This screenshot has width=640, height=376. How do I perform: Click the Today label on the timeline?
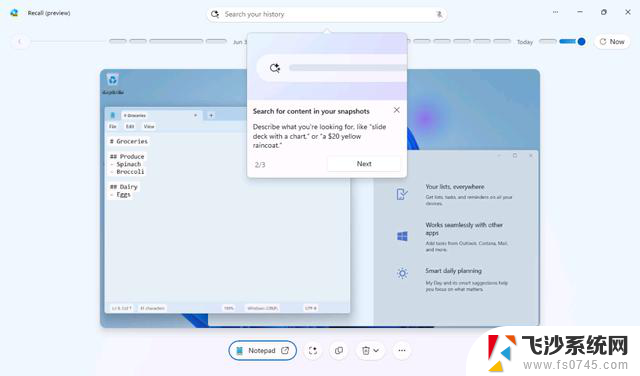click(x=525, y=42)
